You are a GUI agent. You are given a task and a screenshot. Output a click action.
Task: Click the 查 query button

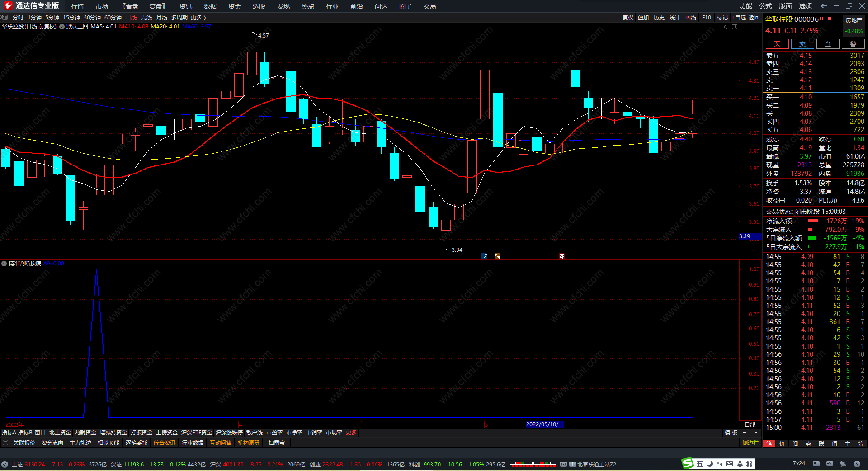[828, 44]
